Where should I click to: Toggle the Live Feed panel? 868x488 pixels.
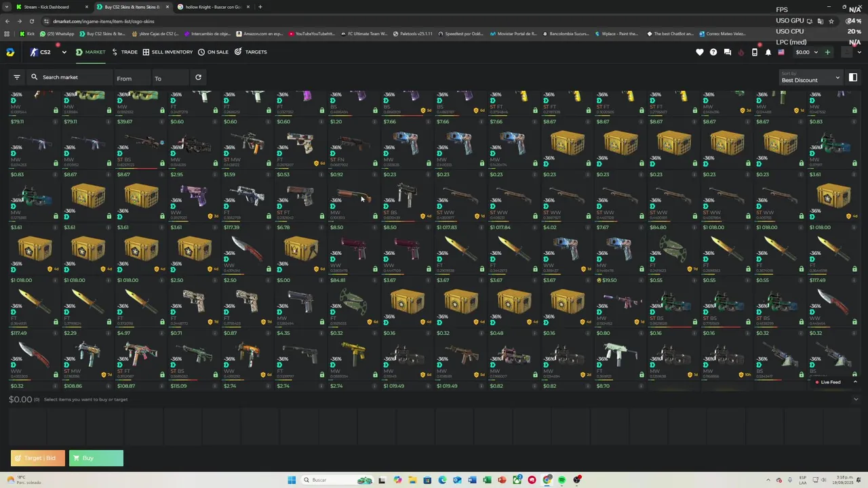(834, 382)
